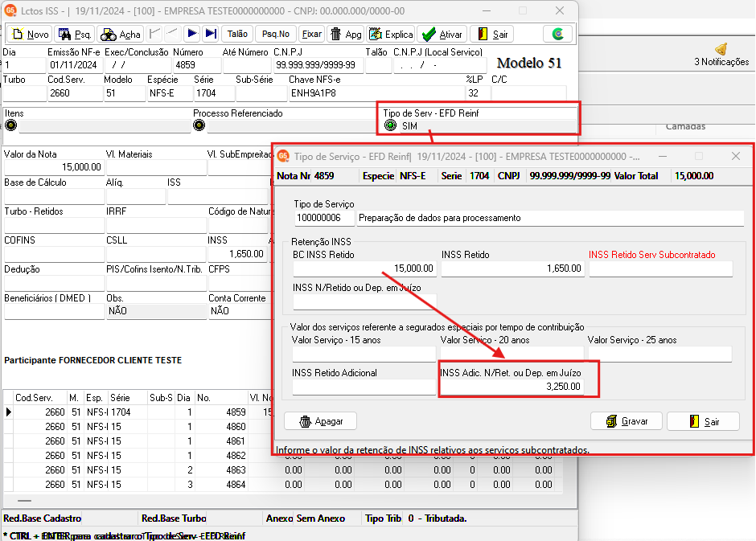Click the green C icon in toolbar
Image resolution: width=756 pixels, height=541 pixels.
(x=558, y=34)
